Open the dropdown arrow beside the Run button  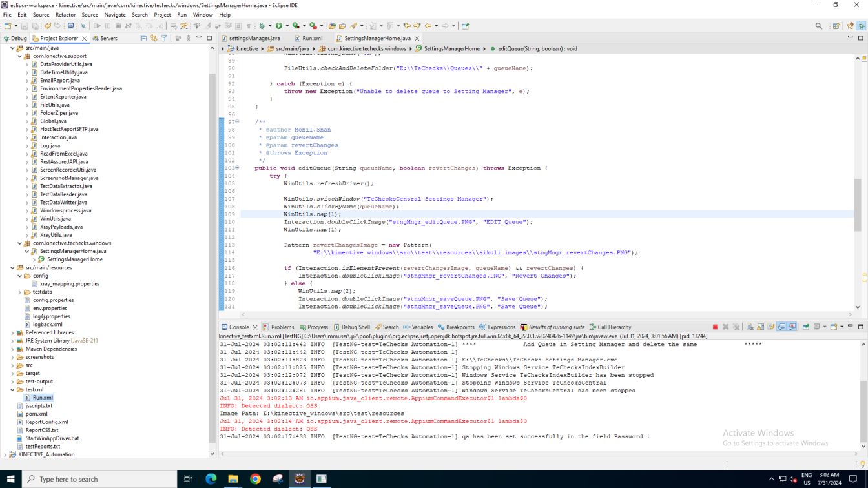click(287, 26)
